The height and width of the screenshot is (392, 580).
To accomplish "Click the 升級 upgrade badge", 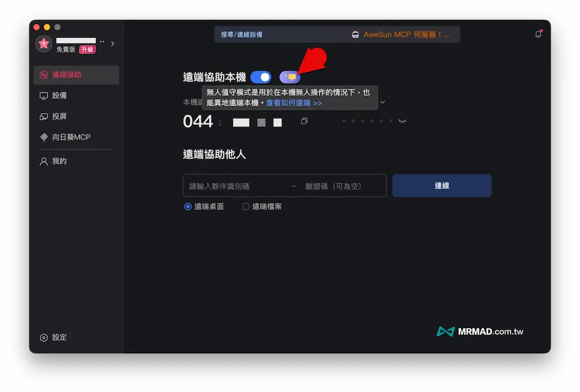I will click(88, 49).
